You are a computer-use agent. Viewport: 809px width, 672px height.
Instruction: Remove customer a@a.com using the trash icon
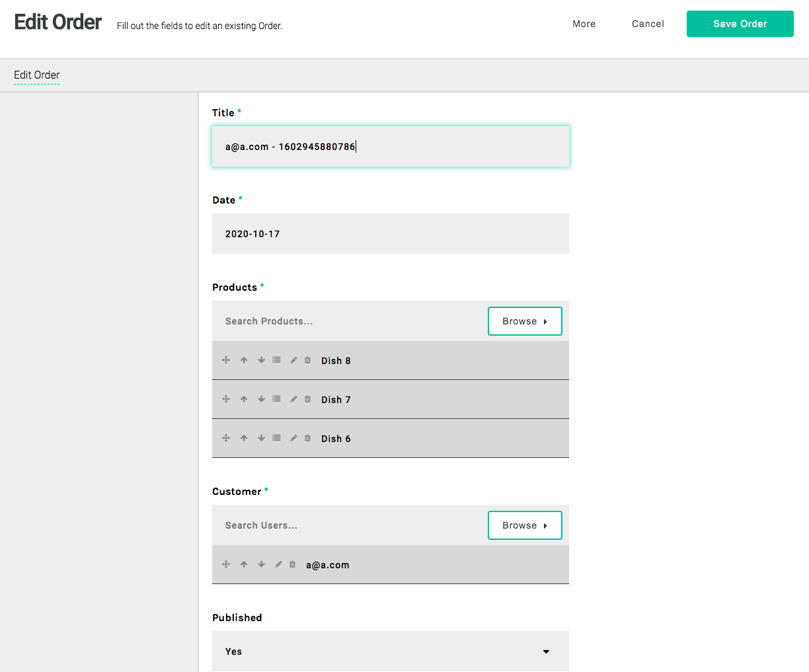[292, 564]
